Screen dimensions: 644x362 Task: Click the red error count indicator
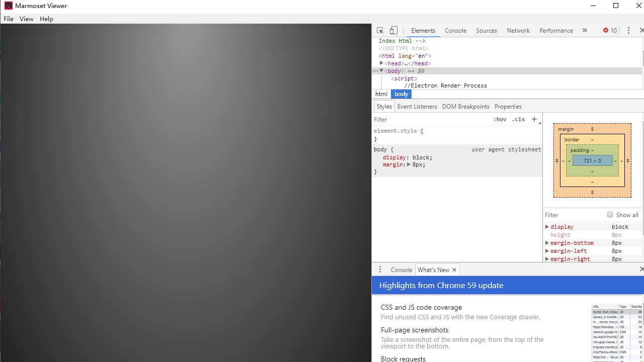point(610,30)
